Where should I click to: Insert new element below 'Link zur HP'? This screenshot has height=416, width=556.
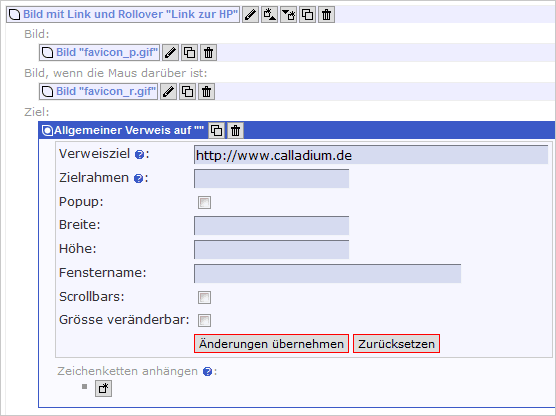pos(289,15)
